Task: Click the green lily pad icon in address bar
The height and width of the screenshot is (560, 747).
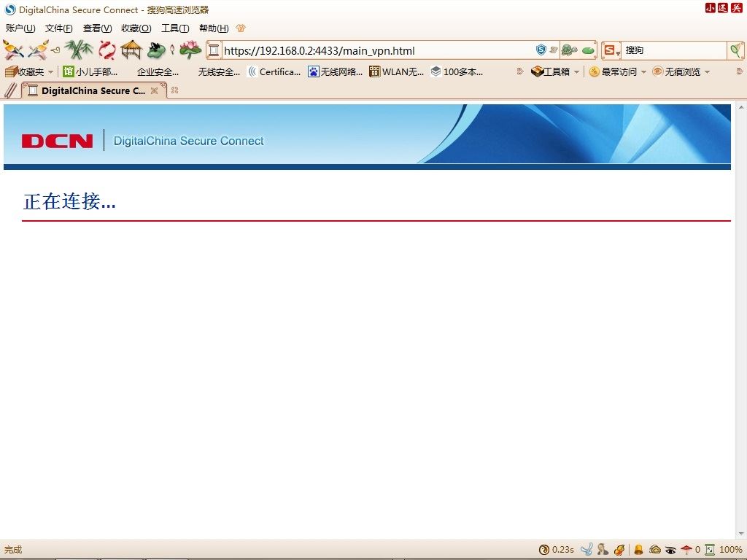Action: click(589, 50)
